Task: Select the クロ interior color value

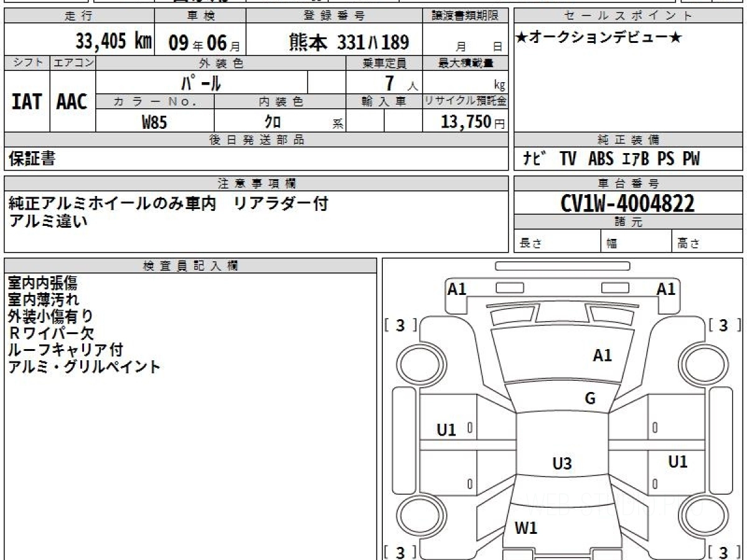Action: point(272,121)
